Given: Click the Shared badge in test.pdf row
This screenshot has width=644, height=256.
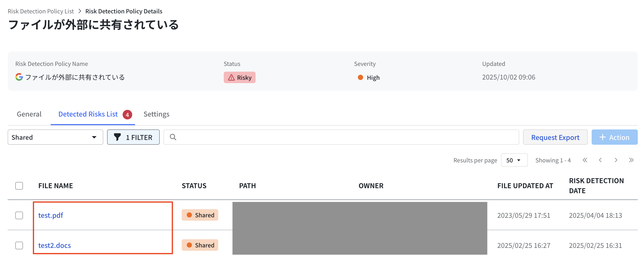Looking at the screenshot, I should (200, 215).
